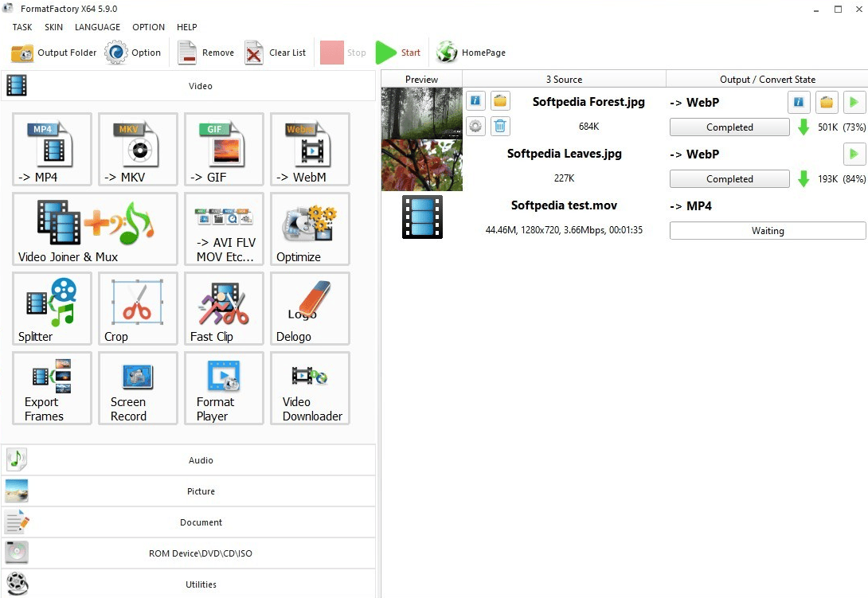Choose the -> GIF converter

click(x=224, y=149)
